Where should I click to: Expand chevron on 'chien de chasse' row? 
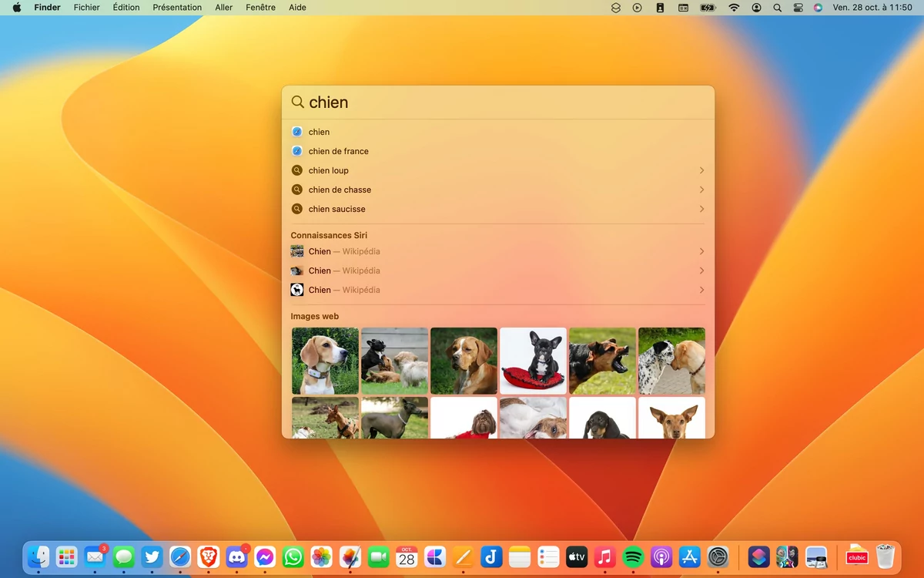pyautogui.click(x=701, y=190)
